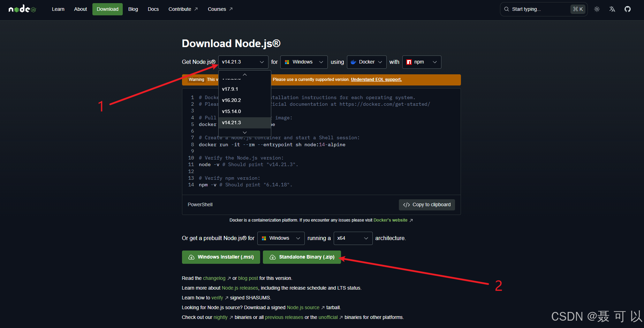Open the Docker install method dropdown

(366, 62)
